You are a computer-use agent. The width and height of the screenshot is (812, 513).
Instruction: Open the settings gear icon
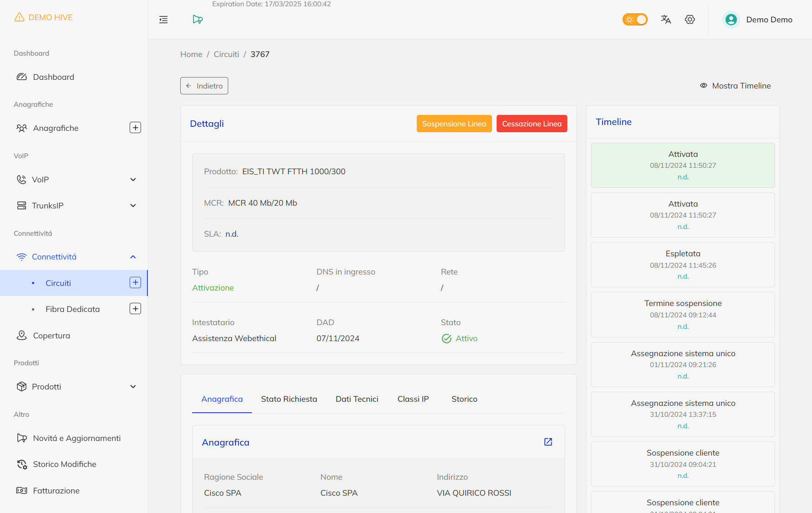tap(690, 20)
